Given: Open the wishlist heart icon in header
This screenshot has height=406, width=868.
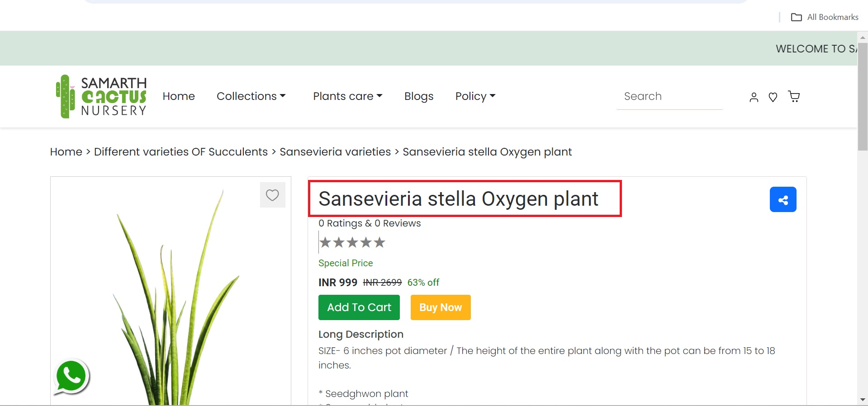Looking at the screenshot, I should pyautogui.click(x=773, y=97).
